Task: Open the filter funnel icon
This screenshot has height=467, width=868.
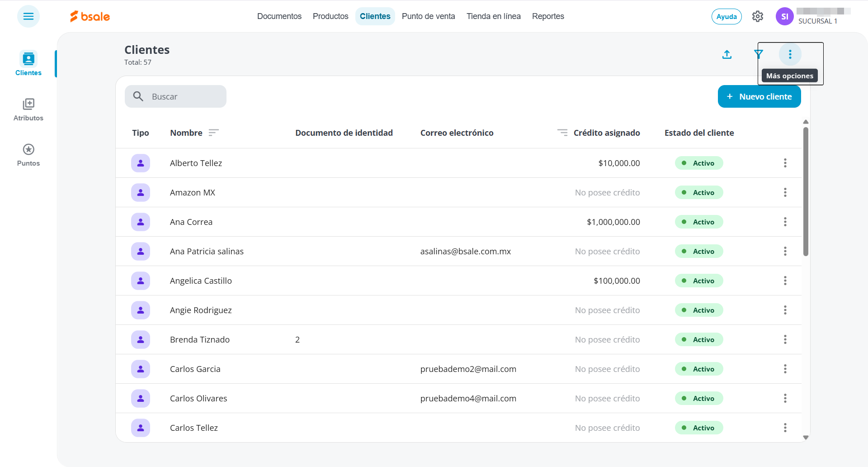Action: (x=759, y=54)
